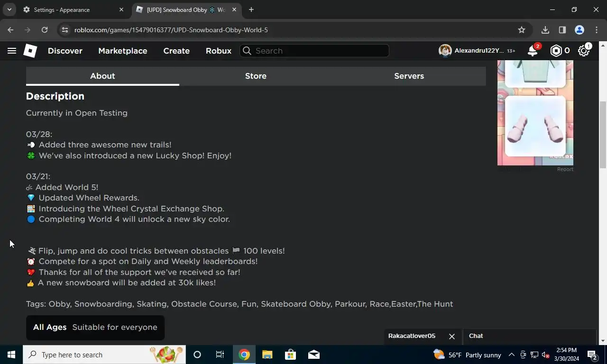
Task: Open the Robux page link
Action: coord(219,51)
